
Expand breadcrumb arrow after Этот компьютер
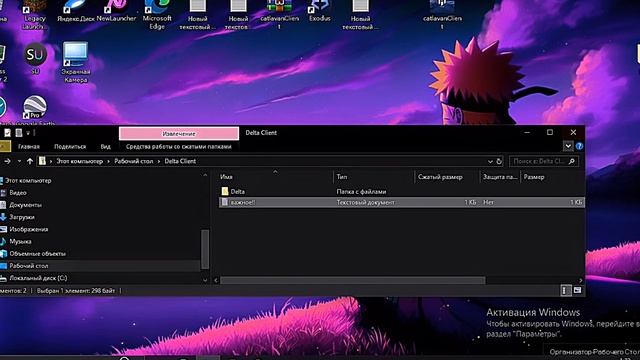(109, 161)
